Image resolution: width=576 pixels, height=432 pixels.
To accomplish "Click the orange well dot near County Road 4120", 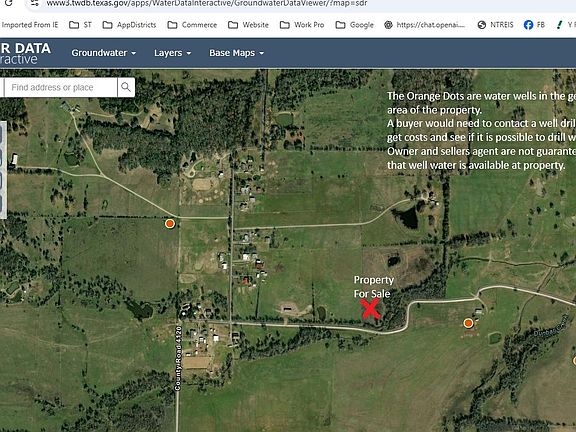I will (170, 223).
